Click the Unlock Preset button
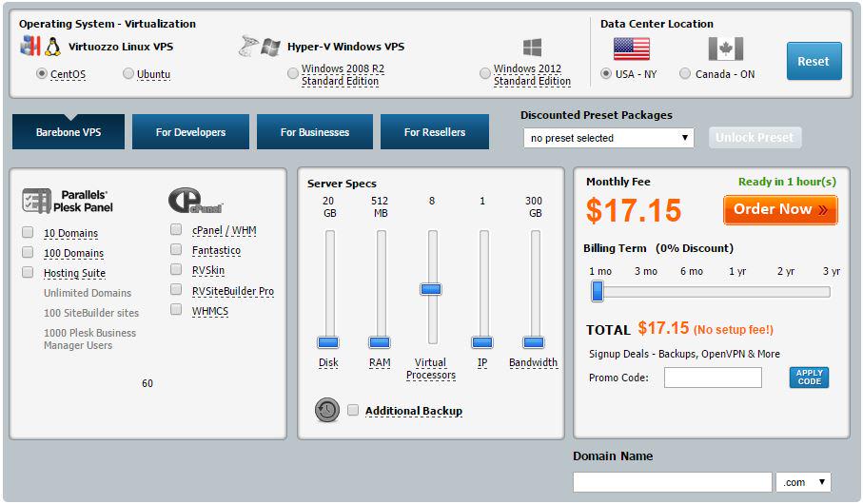The width and height of the screenshot is (863, 504). point(755,138)
